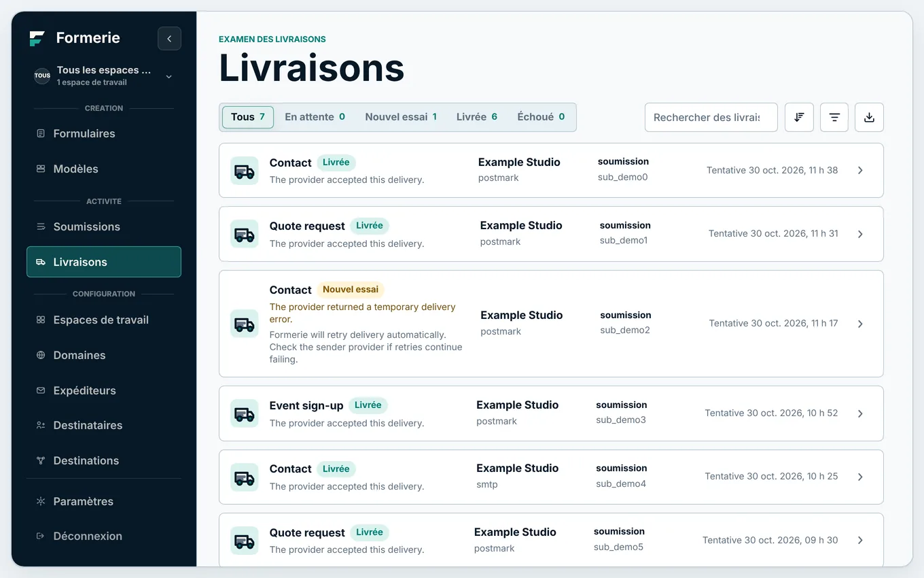
Task: Click the truck icon of sub_demo0 delivery
Action: click(x=245, y=171)
